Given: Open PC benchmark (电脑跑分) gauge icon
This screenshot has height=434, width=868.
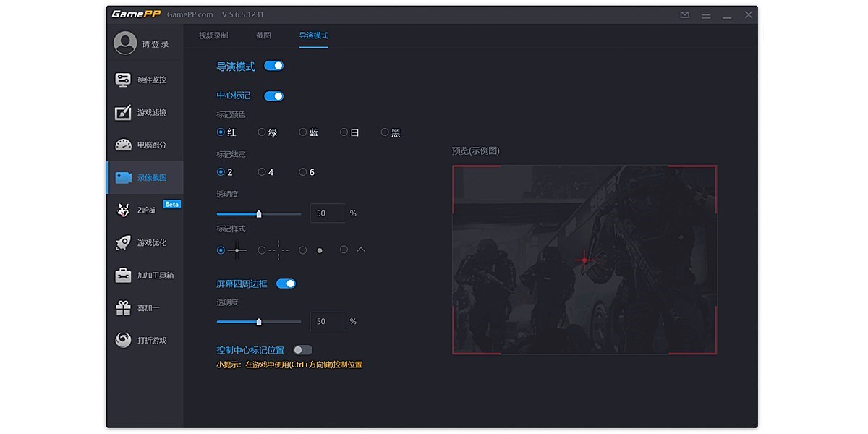Looking at the screenshot, I should (123, 145).
